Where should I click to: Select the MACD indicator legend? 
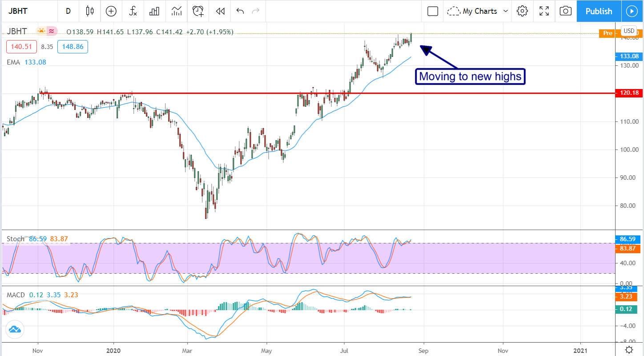16,295
